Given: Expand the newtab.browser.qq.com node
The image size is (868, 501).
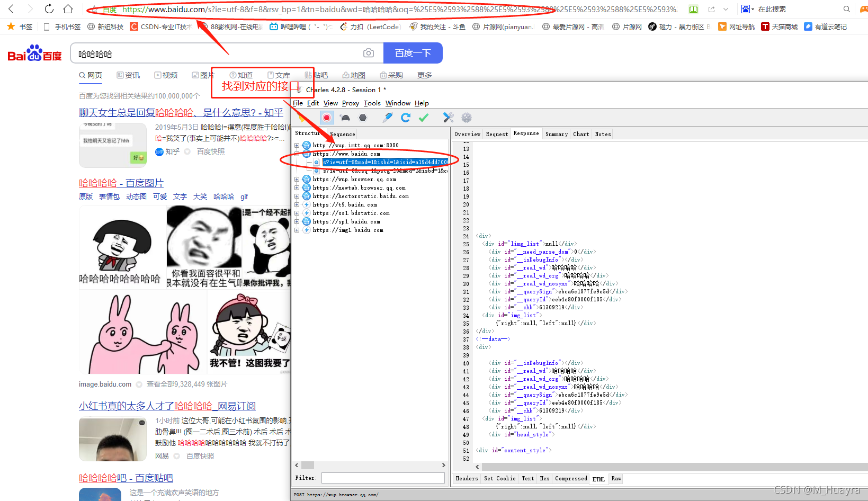Looking at the screenshot, I should tap(297, 187).
